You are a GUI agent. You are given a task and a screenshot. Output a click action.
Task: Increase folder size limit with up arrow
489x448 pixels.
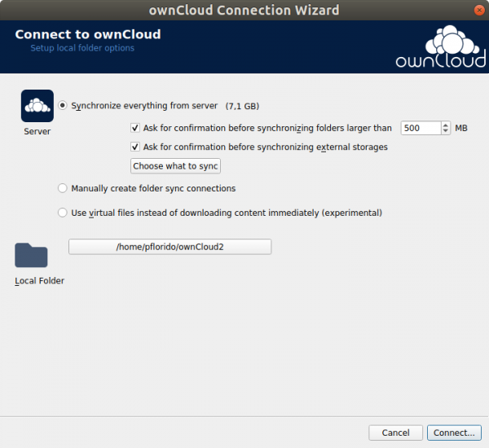pos(446,125)
